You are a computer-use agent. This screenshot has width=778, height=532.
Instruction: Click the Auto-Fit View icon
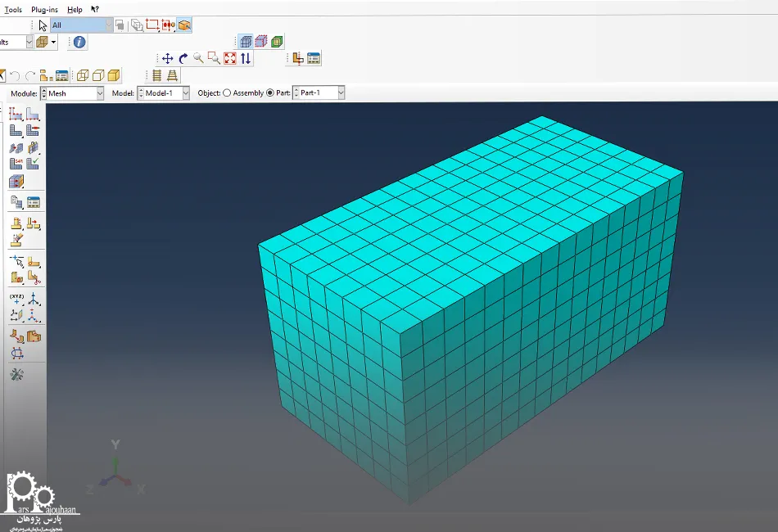[230, 58]
